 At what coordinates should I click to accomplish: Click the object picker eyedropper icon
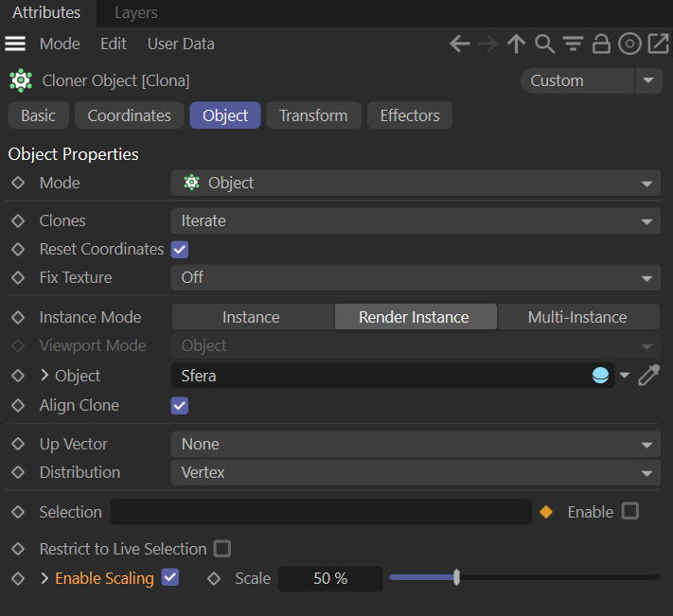(x=648, y=376)
